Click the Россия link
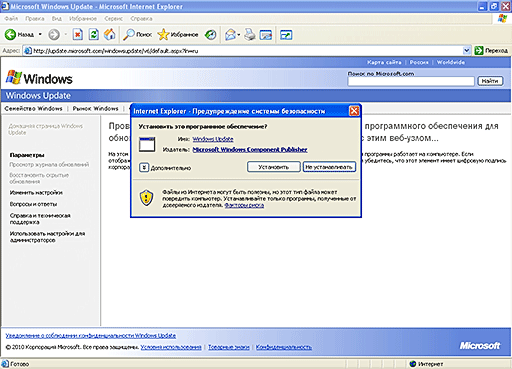512x369 pixels. [419, 62]
